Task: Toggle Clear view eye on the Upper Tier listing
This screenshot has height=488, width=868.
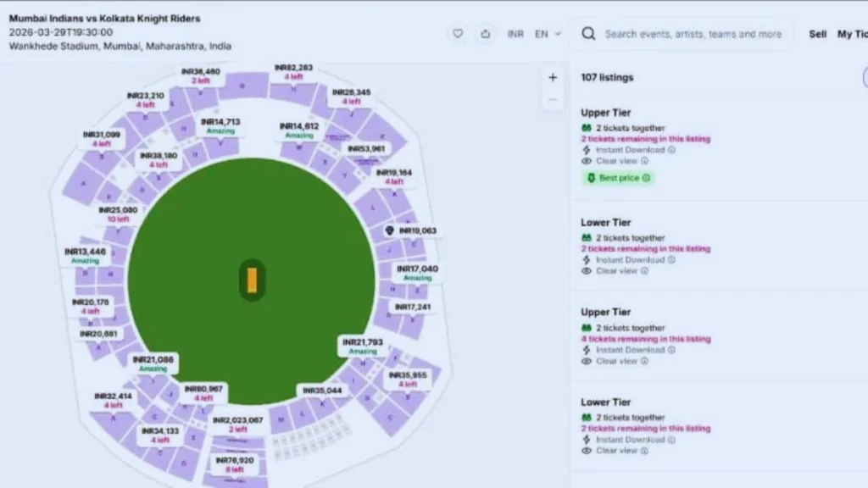Action: [x=585, y=160]
